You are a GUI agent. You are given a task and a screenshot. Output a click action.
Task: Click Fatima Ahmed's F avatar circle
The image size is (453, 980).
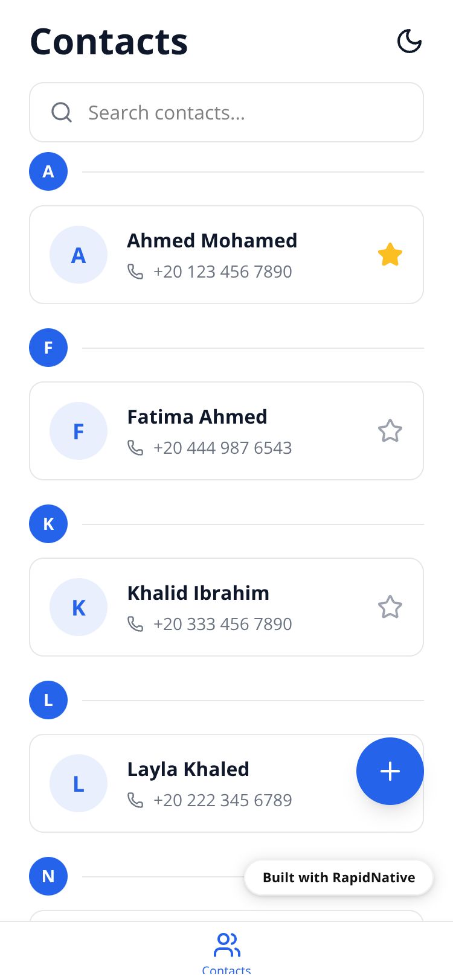[79, 431]
